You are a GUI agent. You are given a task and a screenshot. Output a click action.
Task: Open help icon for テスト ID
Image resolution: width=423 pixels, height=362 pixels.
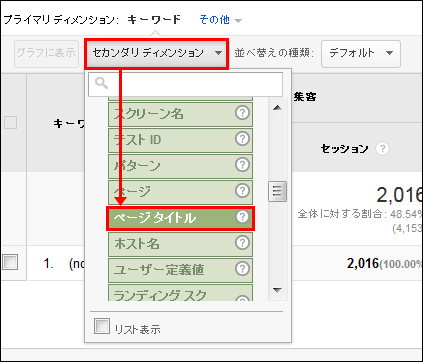click(x=242, y=138)
